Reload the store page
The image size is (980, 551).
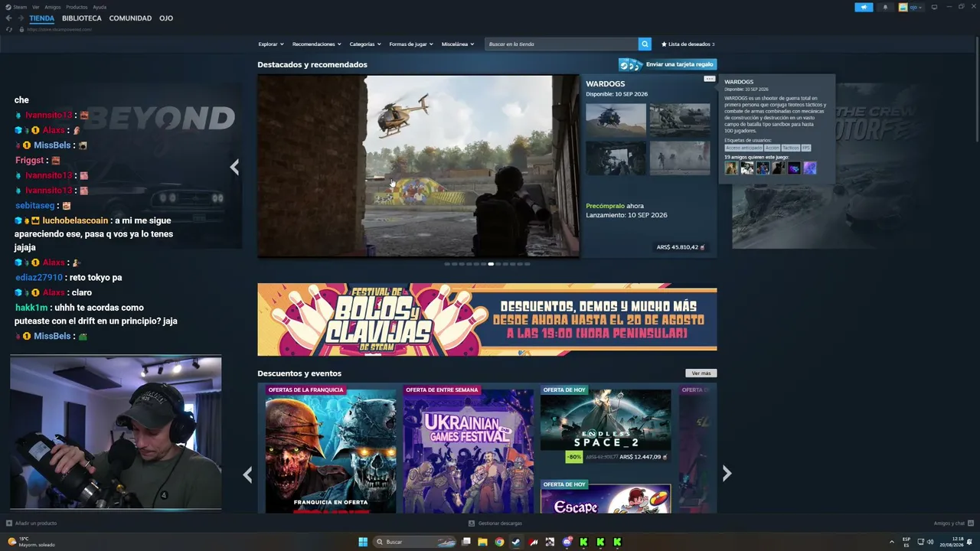pyautogui.click(x=9, y=29)
